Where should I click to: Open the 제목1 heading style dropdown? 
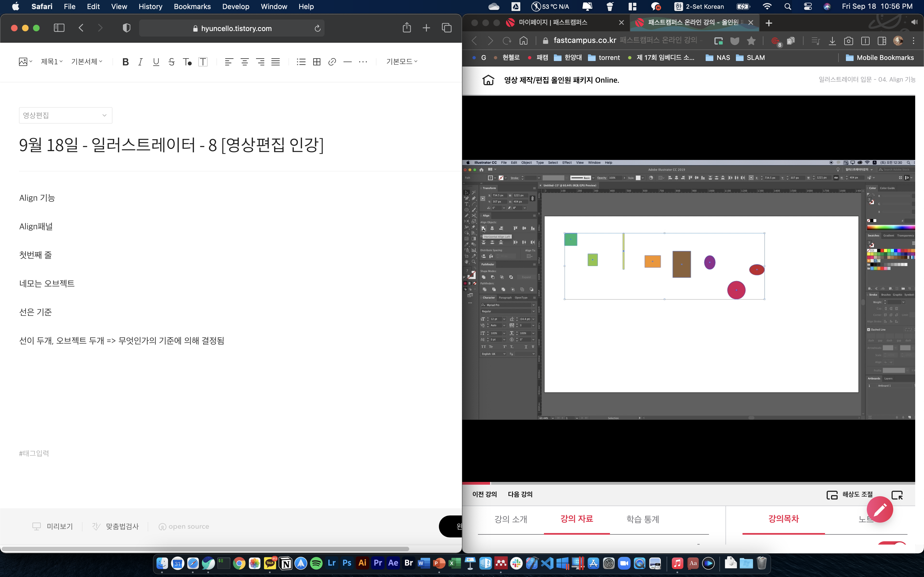(51, 62)
